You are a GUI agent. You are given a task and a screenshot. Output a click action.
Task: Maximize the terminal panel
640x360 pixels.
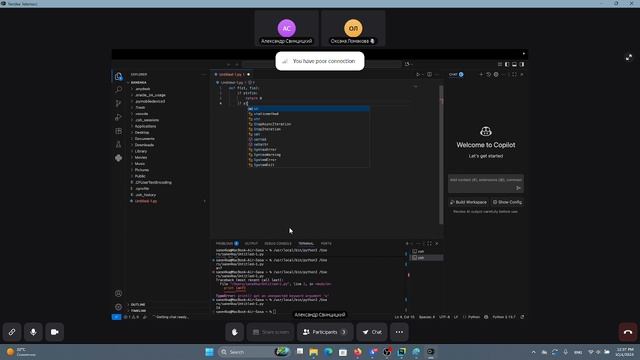coord(429,244)
